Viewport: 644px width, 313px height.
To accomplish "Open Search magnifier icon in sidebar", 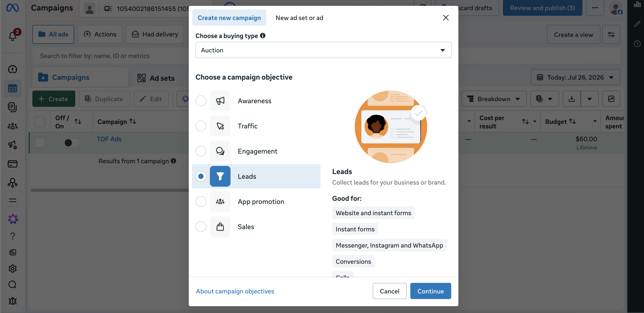I will pos(13,284).
